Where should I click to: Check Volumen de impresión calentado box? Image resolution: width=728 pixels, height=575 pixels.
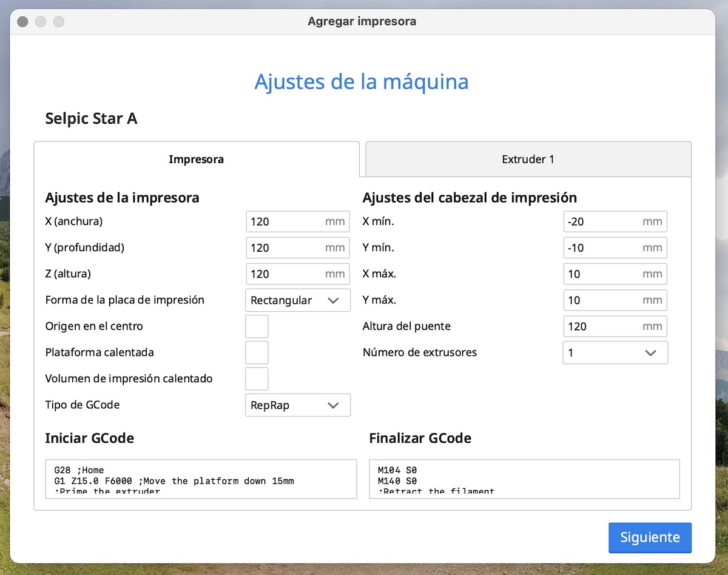pyautogui.click(x=257, y=378)
